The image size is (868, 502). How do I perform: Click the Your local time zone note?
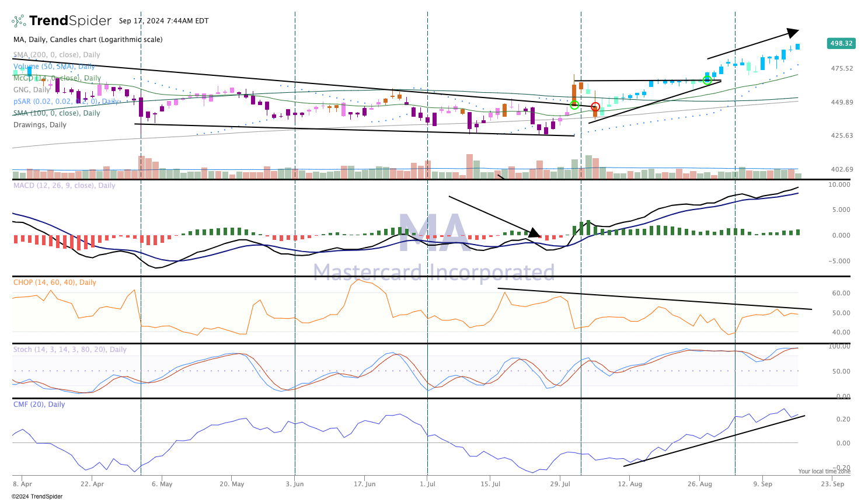(824, 472)
